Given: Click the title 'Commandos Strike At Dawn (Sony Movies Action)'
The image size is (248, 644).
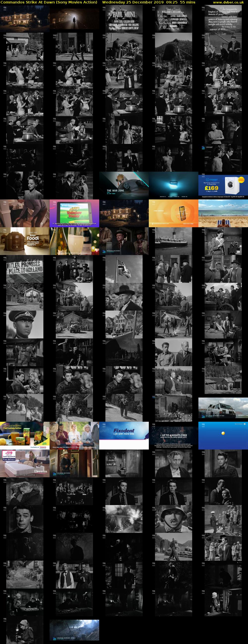Looking at the screenshot, I should (49, 2).
